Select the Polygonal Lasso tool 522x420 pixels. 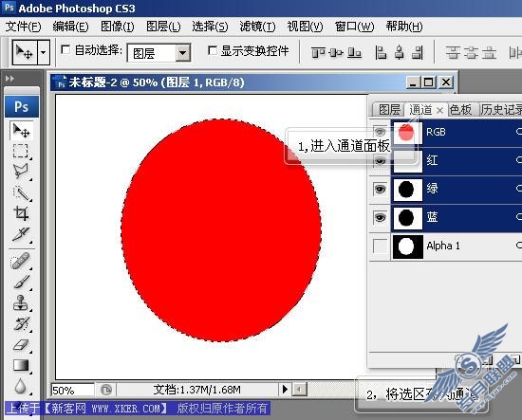21,171
